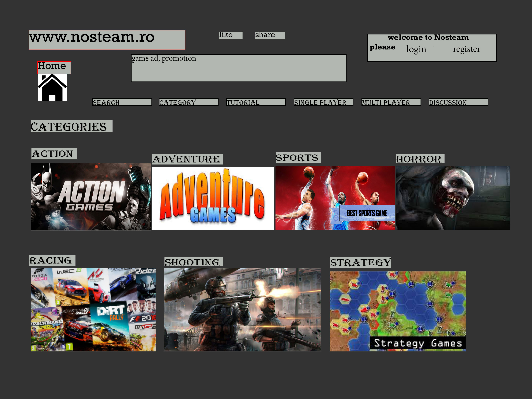Open the register link
Screen dimensions: 532x399
467,49
